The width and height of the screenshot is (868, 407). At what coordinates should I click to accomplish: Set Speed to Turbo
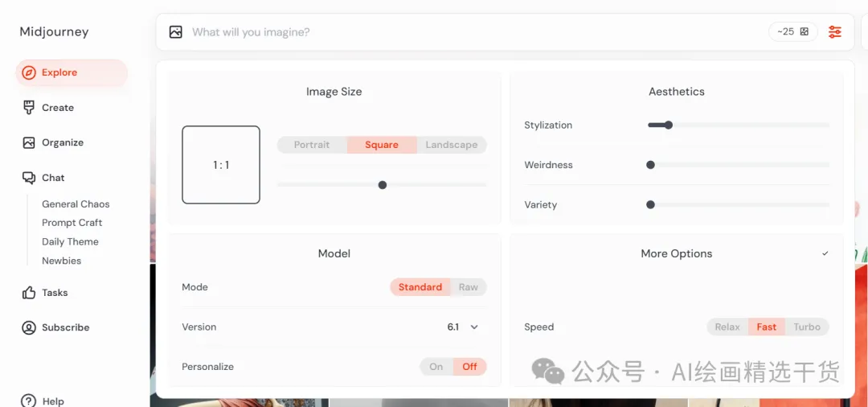[x=807, y=327]
